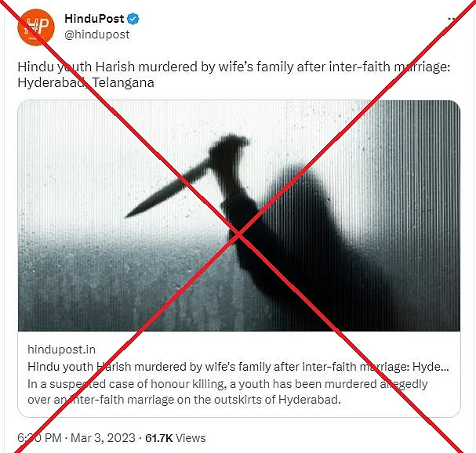Select the tweet text about Harish
The height and width of the screenshot is (453, 476).
click(x=234, y=74)
